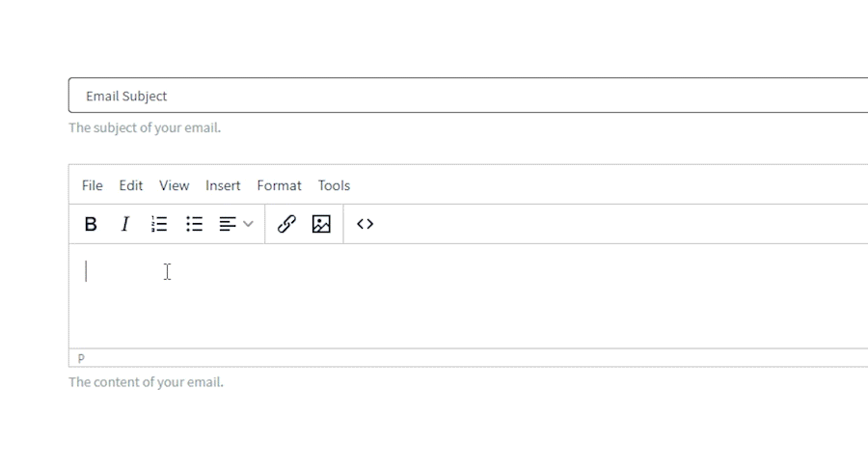
Task: Toggle Italic formatting in the toolbar
Action: click(125, 224)
